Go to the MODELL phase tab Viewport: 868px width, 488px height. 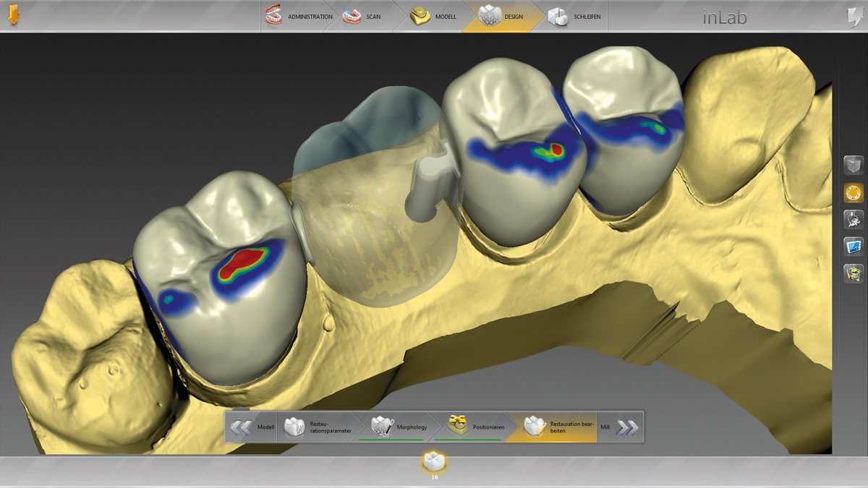tap(433, 16)
